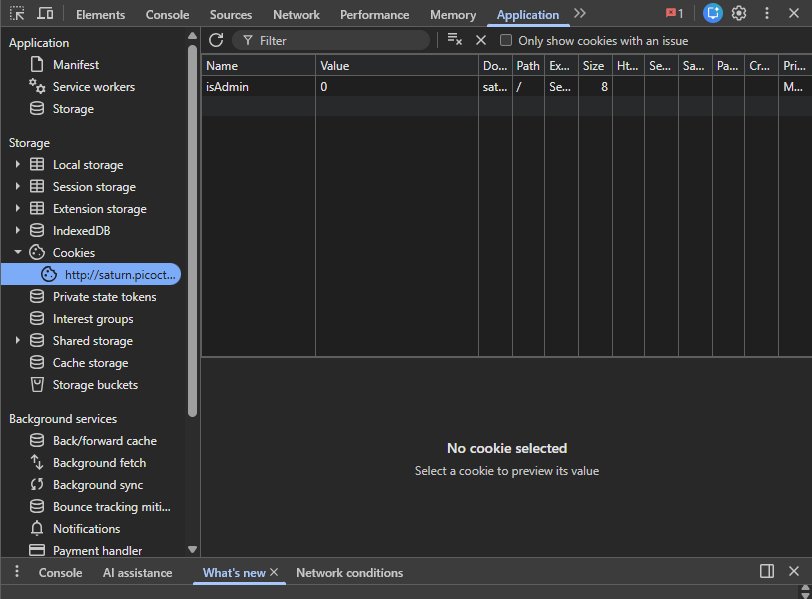The height and width of the screenshot is (599, 812).
Task: Click the Local storage table icon
Action: pyautogui.click(x=37, y=164)
